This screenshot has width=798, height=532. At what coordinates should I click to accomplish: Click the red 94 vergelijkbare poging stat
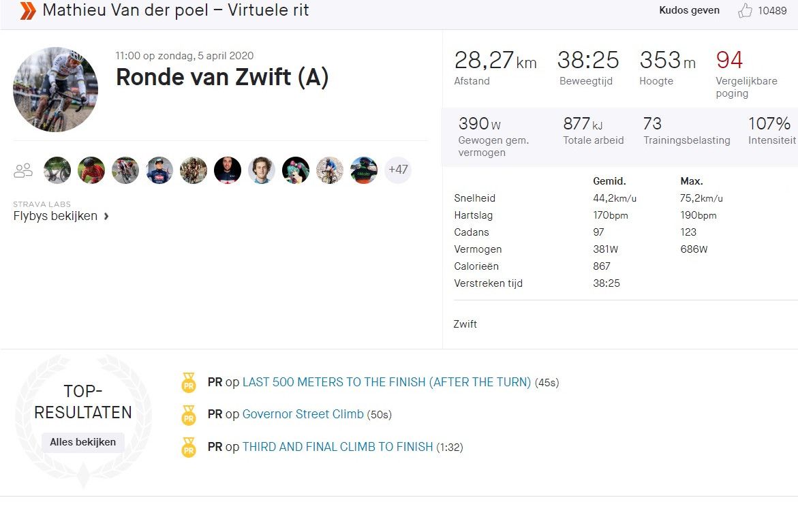click(x=729, y=61)
